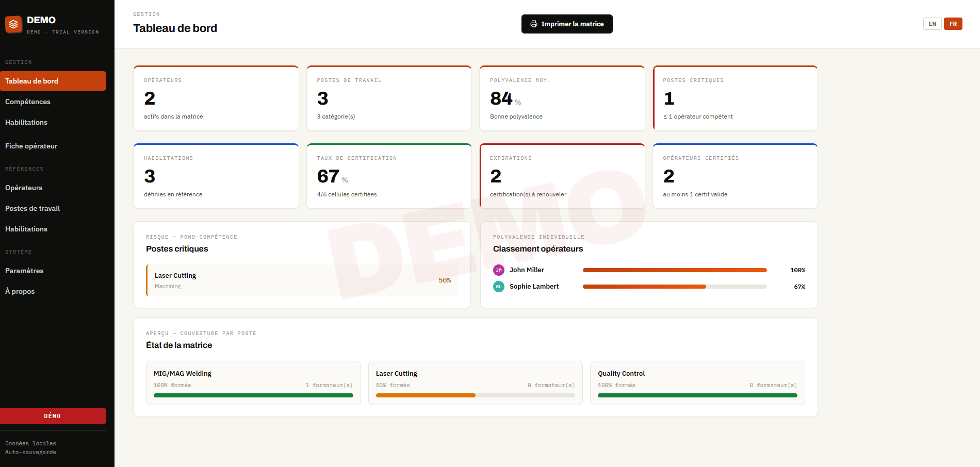Click 'État de la matrice' heading

[179, 345]
